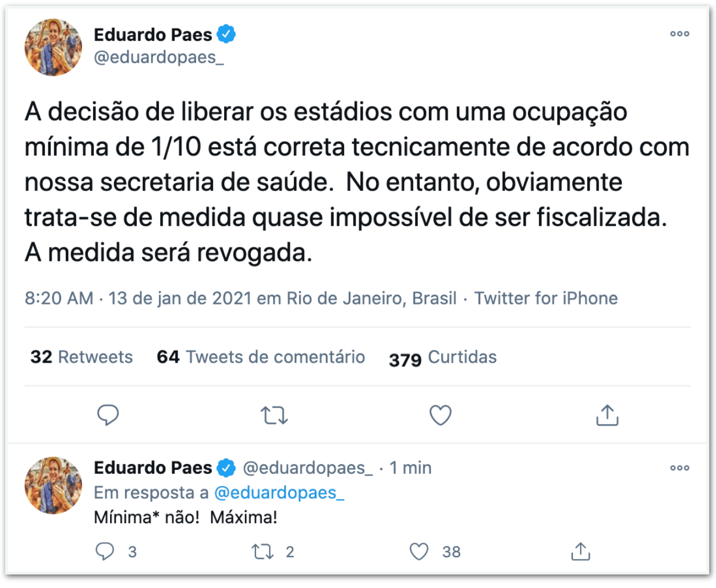The width and height of the screenshot is (716, 588).
Task: Retweet the main tweet about stadiums
Action: pyautogui.click(x=274, y=416)
